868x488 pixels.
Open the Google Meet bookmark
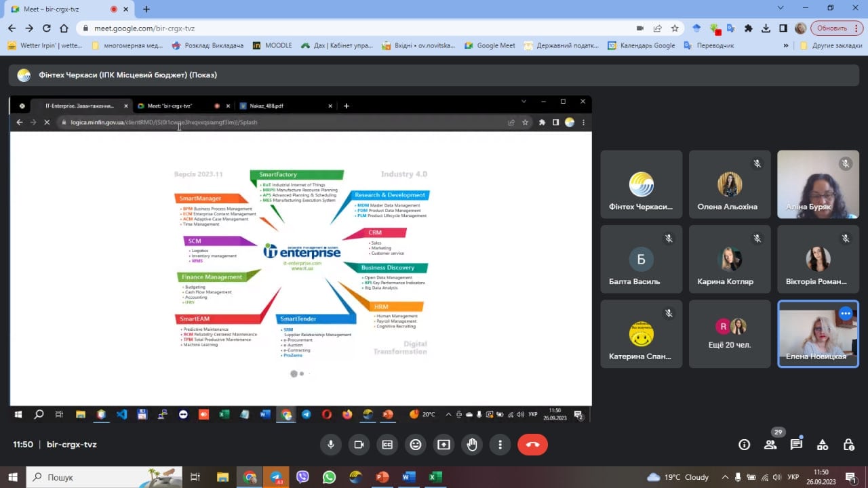(490, 45)
